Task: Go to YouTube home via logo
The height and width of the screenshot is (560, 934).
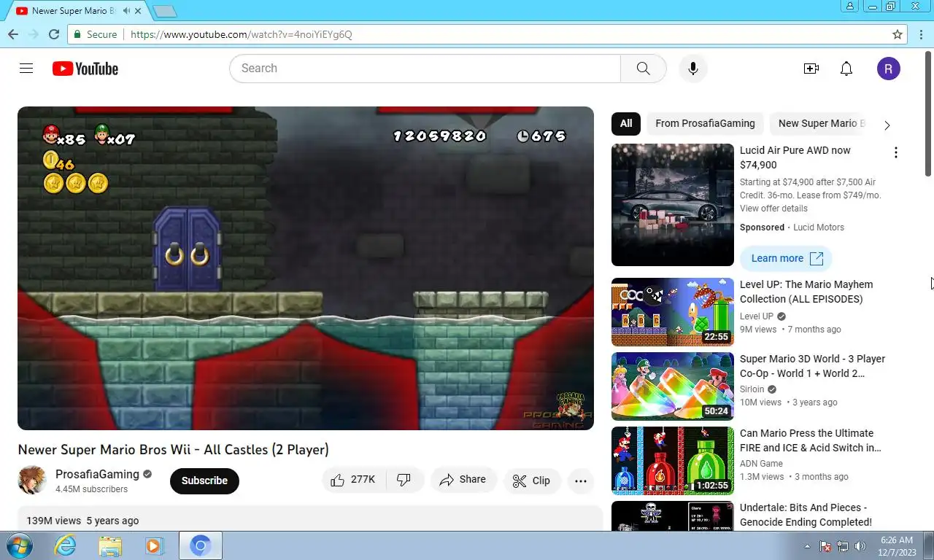Action: click(85, 69)
